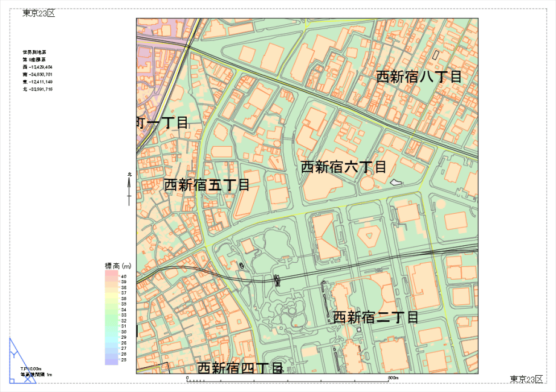
Task: Select the 西新宿八丁目 map label
Action: 419,77
